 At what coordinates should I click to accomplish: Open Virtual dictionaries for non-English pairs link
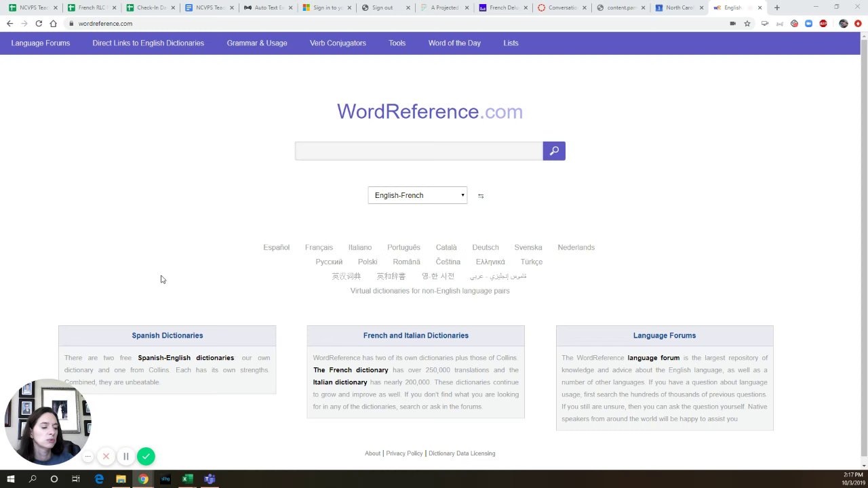430,291
